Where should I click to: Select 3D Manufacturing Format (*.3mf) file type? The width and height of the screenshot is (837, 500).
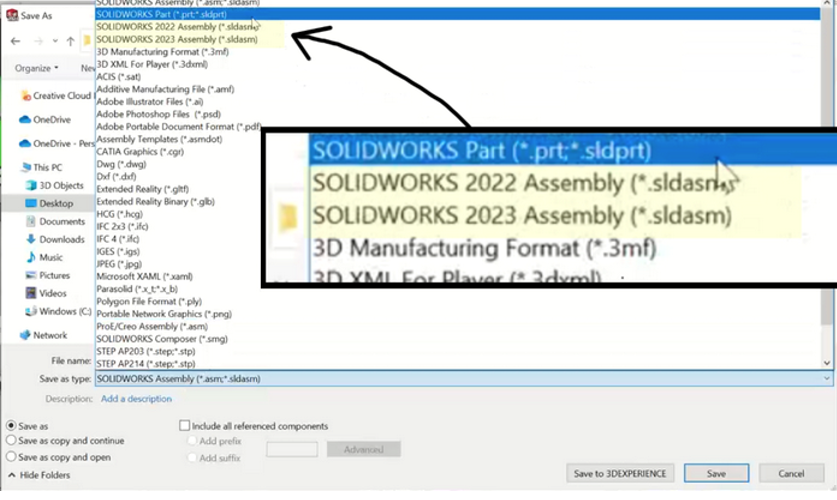(x=161, y=51)
